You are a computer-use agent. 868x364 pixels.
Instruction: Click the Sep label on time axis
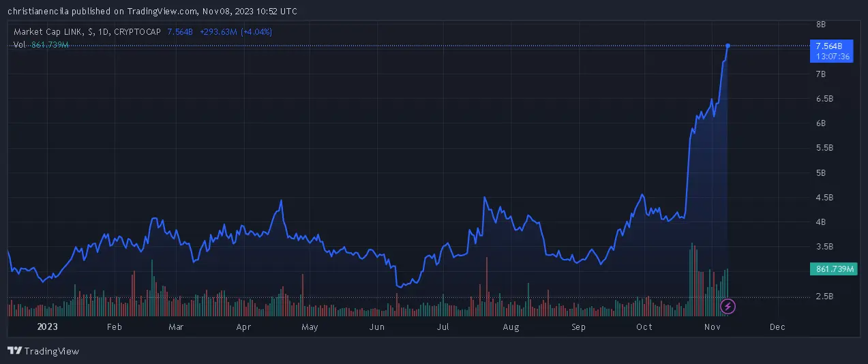(x=578, y=327)
